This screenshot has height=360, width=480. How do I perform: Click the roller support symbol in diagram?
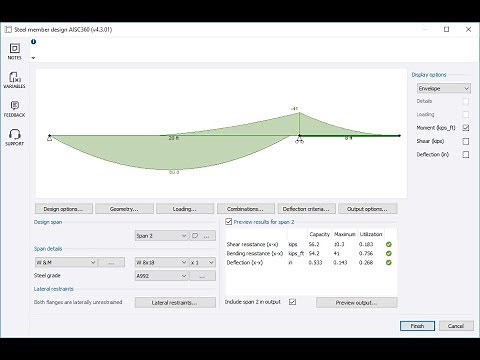(x=299, y=140)
